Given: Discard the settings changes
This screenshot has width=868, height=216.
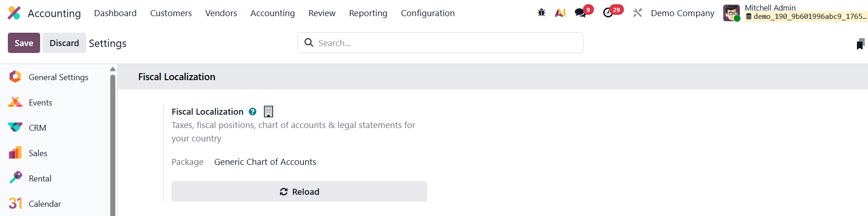Looking at the screenshot, I should [64, 43].
